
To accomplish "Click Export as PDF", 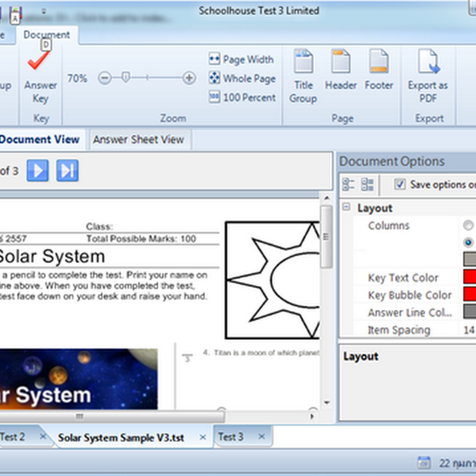I will click(x=428, y=76).
